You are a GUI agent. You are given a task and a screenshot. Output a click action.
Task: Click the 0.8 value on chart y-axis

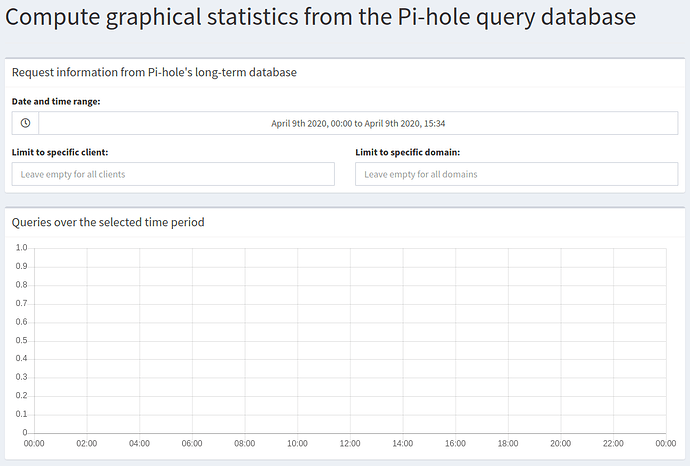coord(21,285)
